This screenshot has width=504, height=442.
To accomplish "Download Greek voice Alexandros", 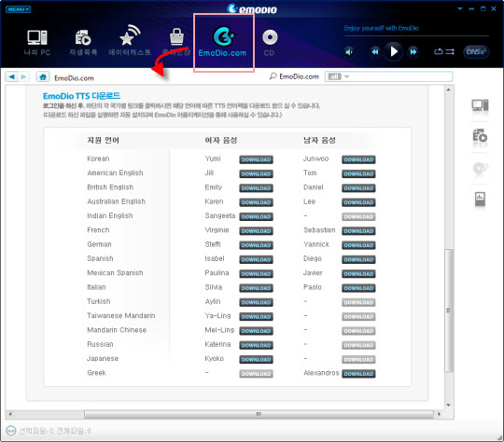I will point(358,374).
